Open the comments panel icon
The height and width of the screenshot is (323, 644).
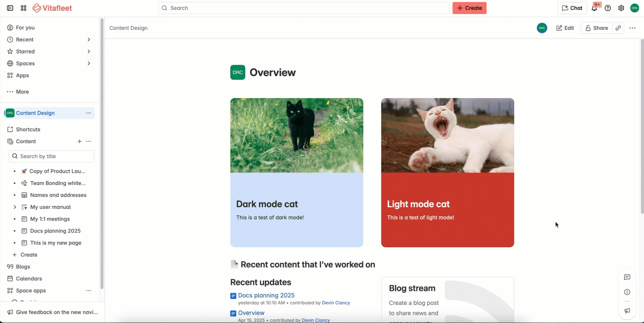(x=627, y=277)
